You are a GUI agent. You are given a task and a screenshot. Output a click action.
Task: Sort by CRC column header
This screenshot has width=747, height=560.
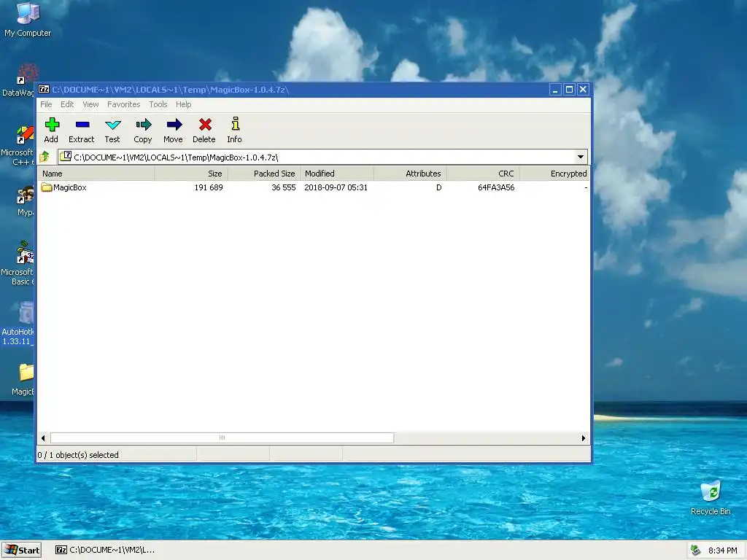[x=483, y=174]
